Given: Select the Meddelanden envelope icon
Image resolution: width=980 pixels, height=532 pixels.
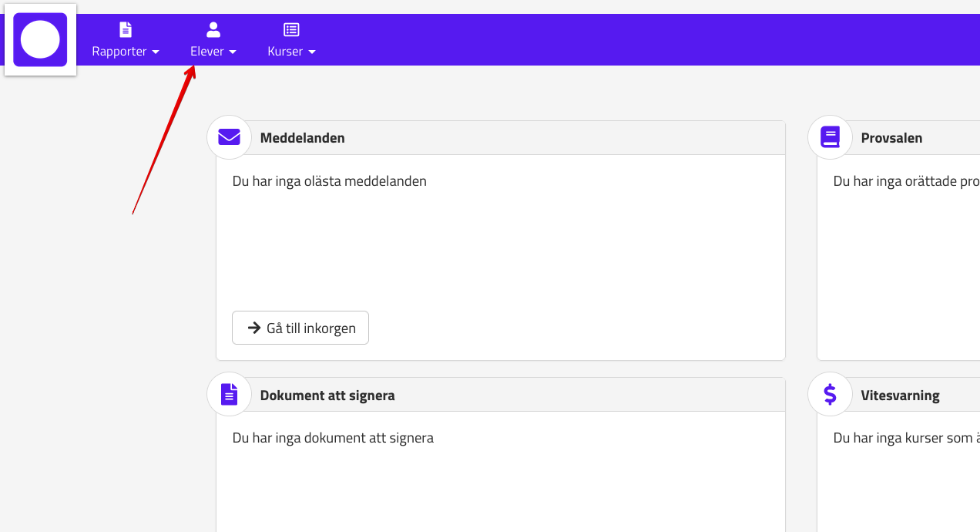Looking at the screenshot, I should tap(229, 137).
